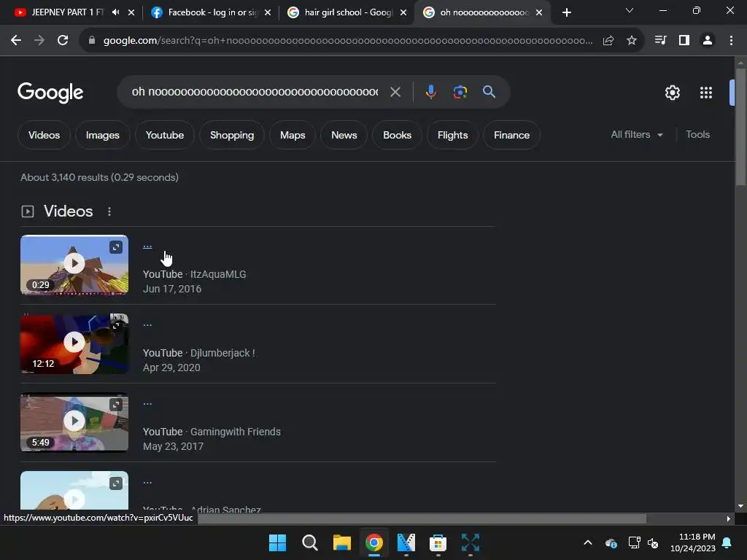Viewport: 747px width, 560px height.
Task: Select the Books filter chip
Action: (397, 135)
